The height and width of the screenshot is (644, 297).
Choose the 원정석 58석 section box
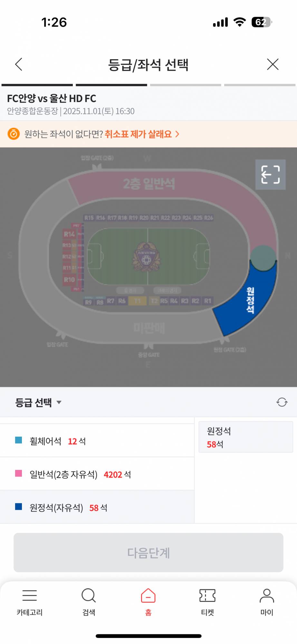click(245, 437)
